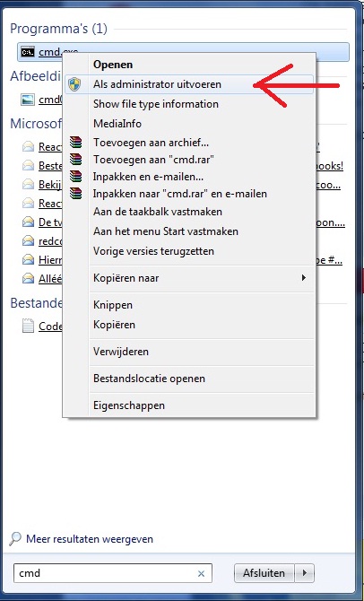Open Meer resultaten weergeven link
Image resolution: width=364 pixels, height=601 pixels.
coord(90,539)
